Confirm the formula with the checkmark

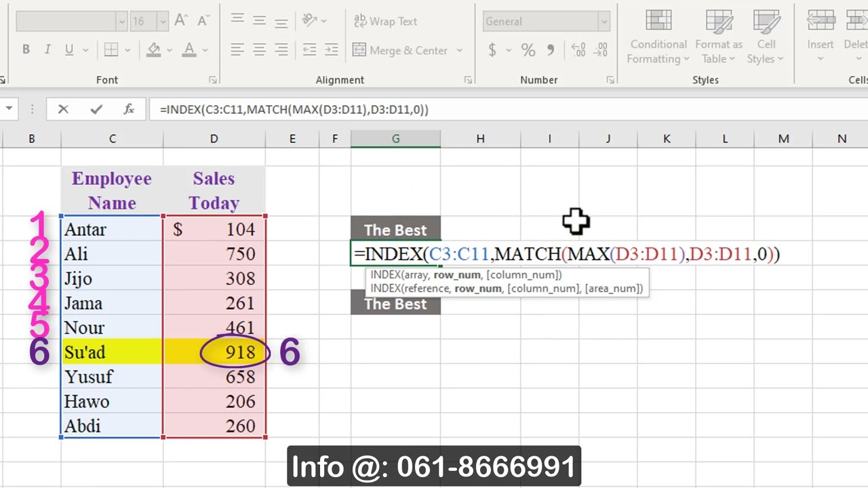point(96,109)
